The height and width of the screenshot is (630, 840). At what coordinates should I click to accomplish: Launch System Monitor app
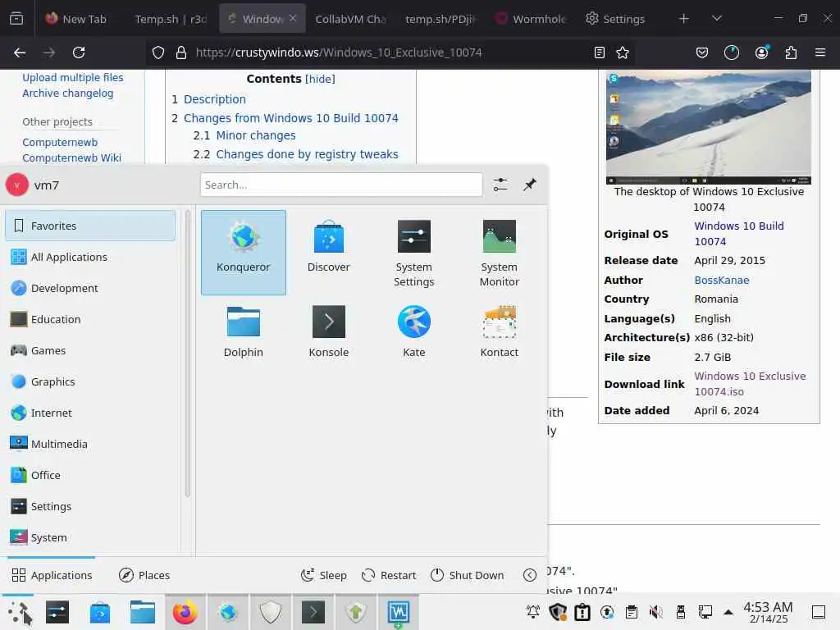(x=500, y=253)
